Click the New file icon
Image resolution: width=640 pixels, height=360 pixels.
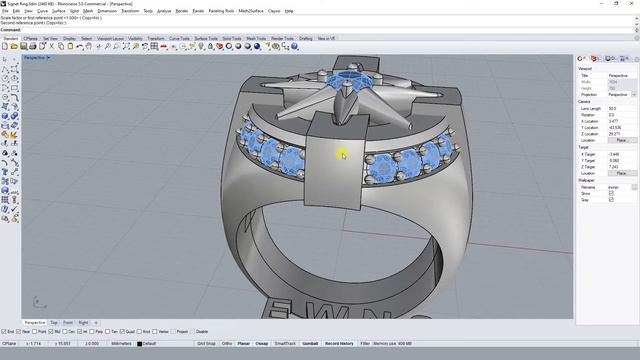(x=5, y=47)
